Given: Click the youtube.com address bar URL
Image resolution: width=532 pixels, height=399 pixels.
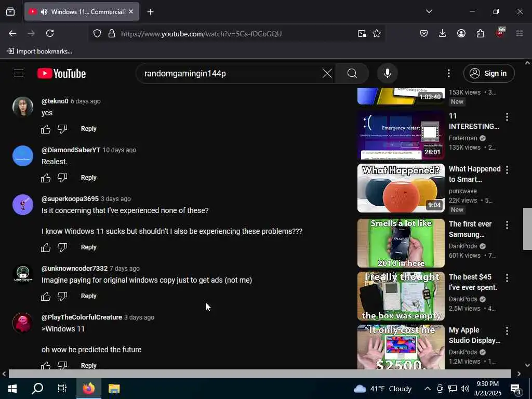Looking at the screenshot, I should 201,34.
